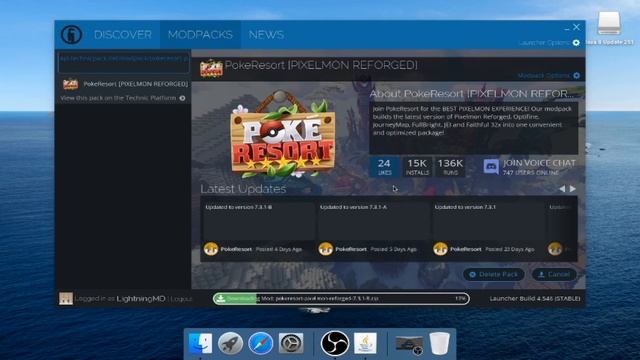
Task: Click the 24 Likes counter
Action: 384,167
